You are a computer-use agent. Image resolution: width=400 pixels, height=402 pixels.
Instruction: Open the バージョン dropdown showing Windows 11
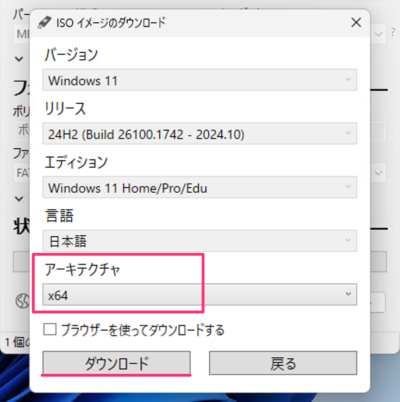(x=199, y=80)
